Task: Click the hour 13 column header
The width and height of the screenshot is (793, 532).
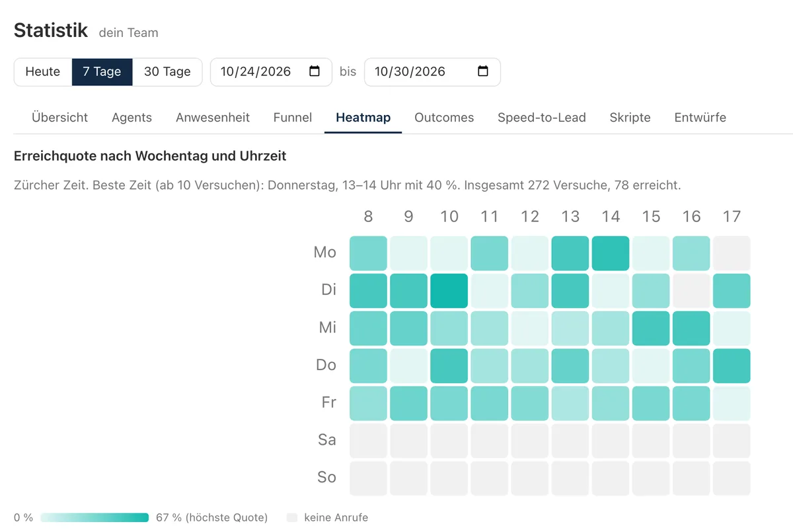Action: tap(570, 217)
